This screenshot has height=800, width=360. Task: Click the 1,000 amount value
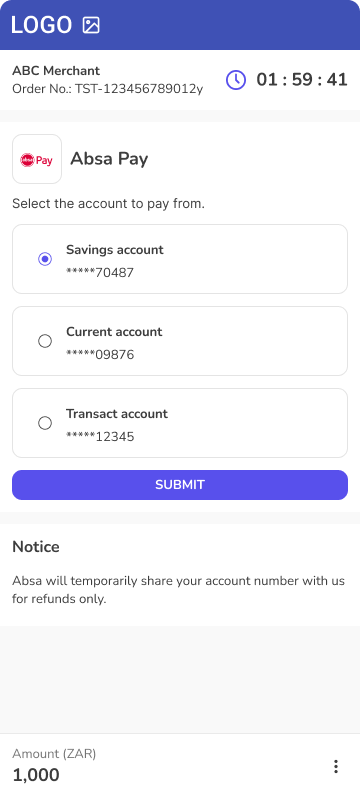pyautogui.click(x=36, y=775)
